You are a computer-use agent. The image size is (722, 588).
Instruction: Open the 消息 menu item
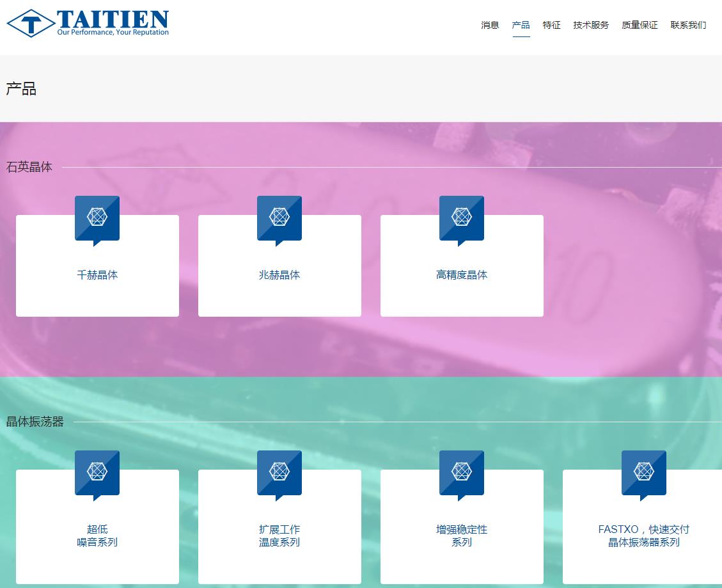490,25
